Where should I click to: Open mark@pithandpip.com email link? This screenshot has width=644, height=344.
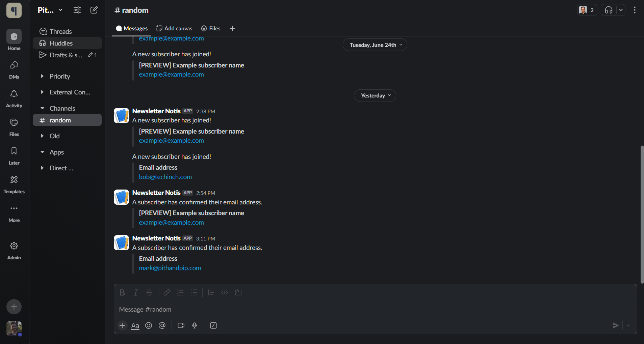tap(170, 268)
